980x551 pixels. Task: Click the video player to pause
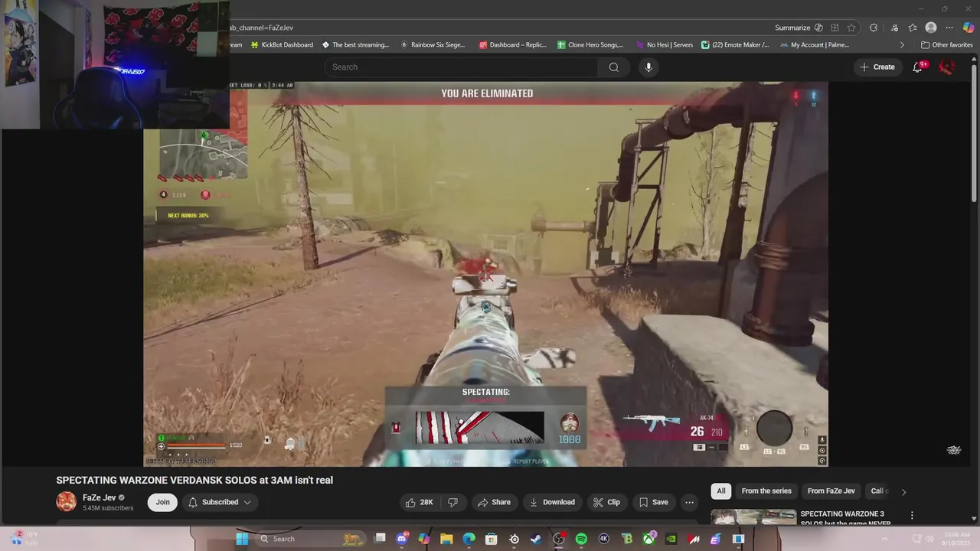(485, 274)
